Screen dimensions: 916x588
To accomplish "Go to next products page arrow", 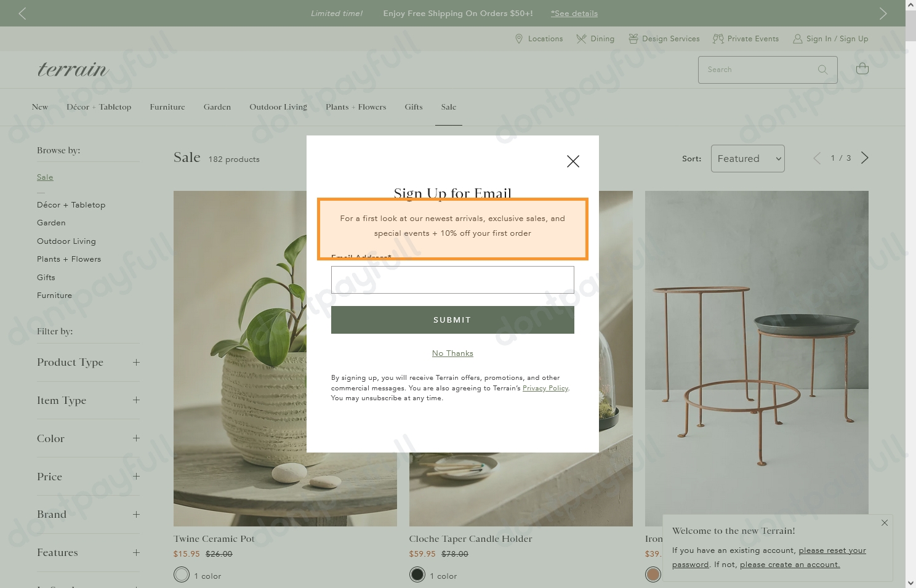I will point(864,158).
